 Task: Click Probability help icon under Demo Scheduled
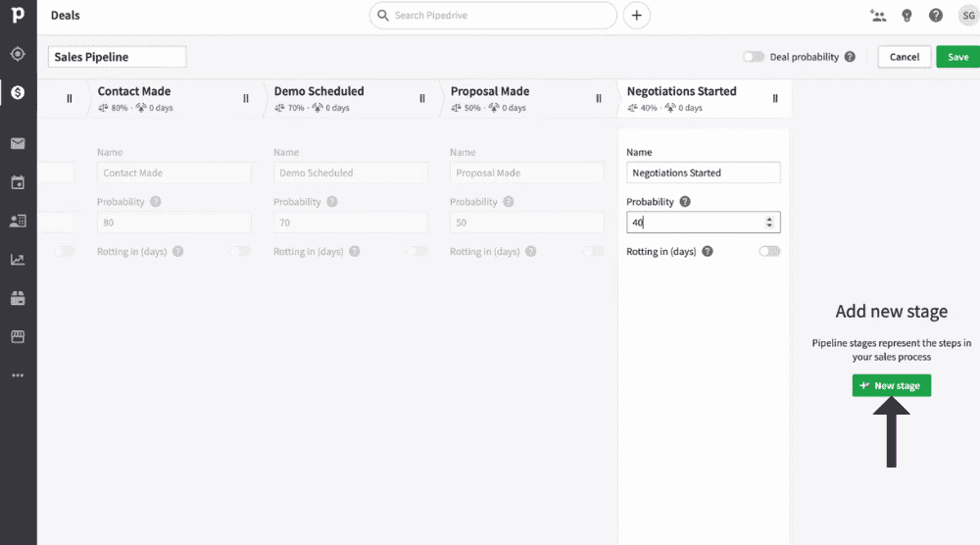click(x=332, y=202)
